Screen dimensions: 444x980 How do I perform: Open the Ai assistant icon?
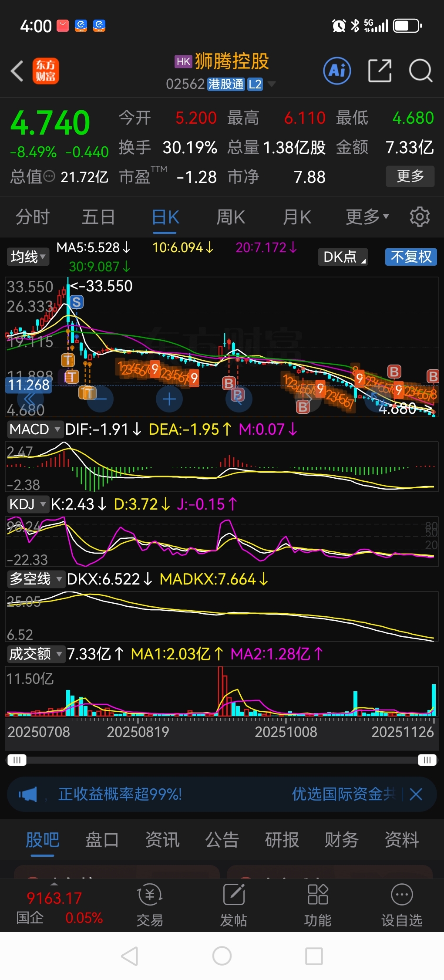pyautogui.click(x=337, y=71)
